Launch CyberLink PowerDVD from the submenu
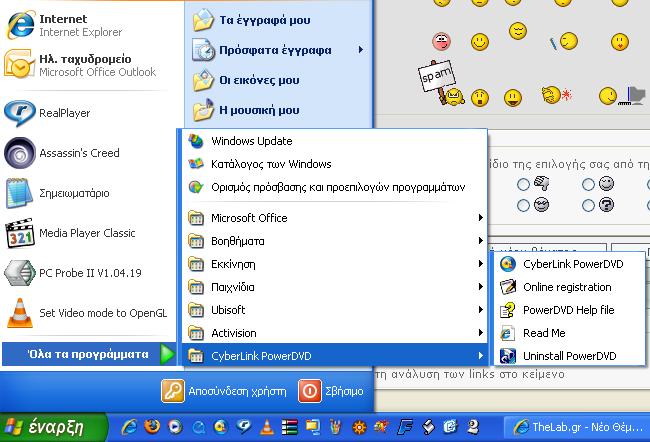650x442 pixels. click(570, 264)
